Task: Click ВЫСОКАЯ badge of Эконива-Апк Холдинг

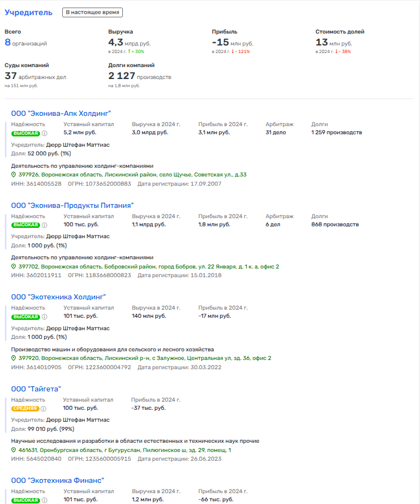Action: pos(25,133)
